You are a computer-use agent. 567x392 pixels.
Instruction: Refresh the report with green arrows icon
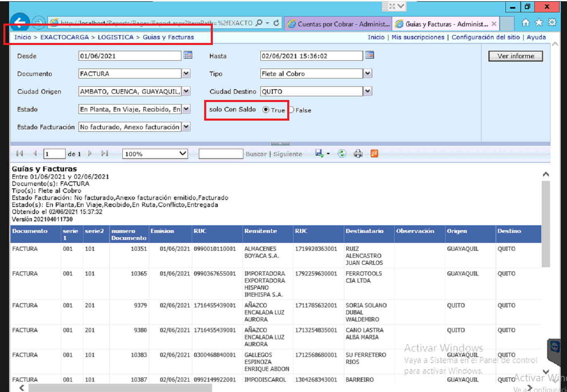(342, 154)
